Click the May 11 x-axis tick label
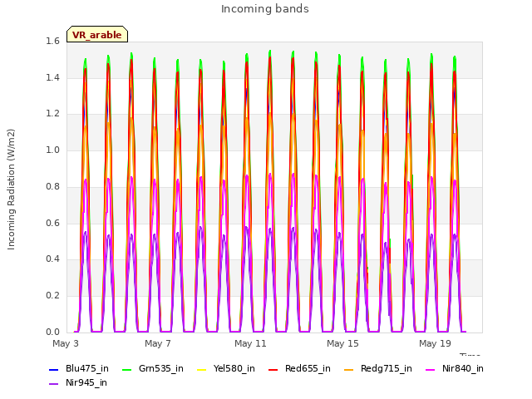Image resolution: width=532 pixels, height=399 pixels. [250, 343]
